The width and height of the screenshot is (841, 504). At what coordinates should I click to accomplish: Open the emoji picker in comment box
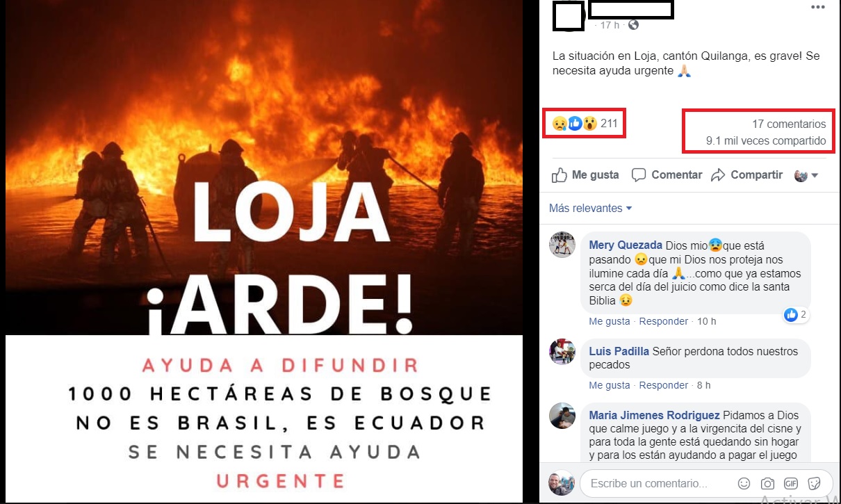744,483
